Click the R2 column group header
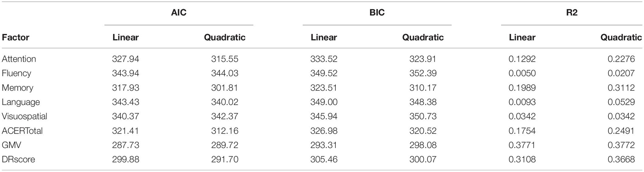The width and height of the screenshot is (644, 172). pyautogui.click(x=572, y=13)
